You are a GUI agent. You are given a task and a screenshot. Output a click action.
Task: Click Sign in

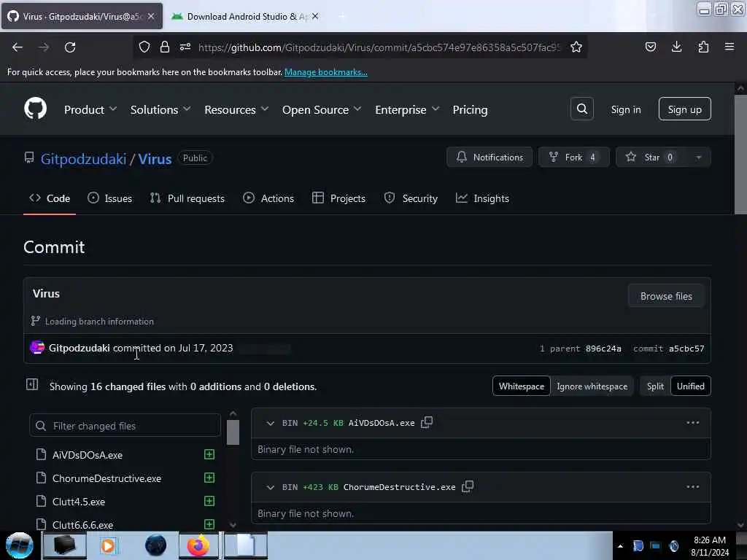[x=625, y=109]
